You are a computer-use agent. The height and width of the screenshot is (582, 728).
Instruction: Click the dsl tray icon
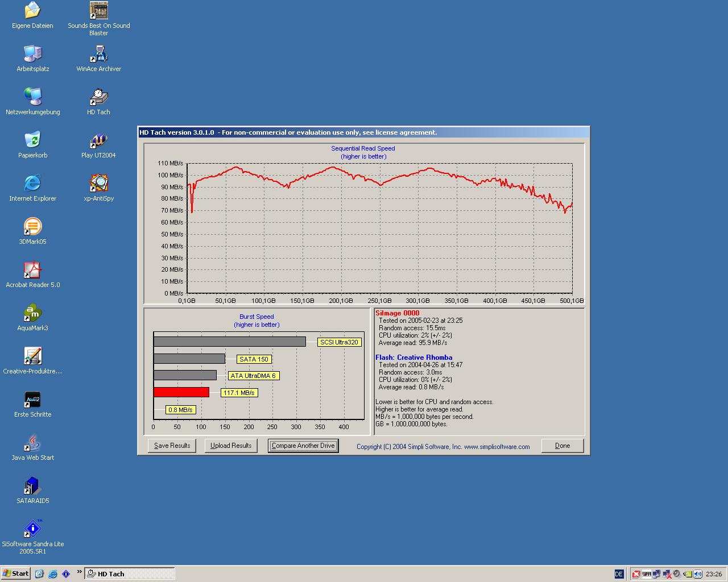(647, 574)
